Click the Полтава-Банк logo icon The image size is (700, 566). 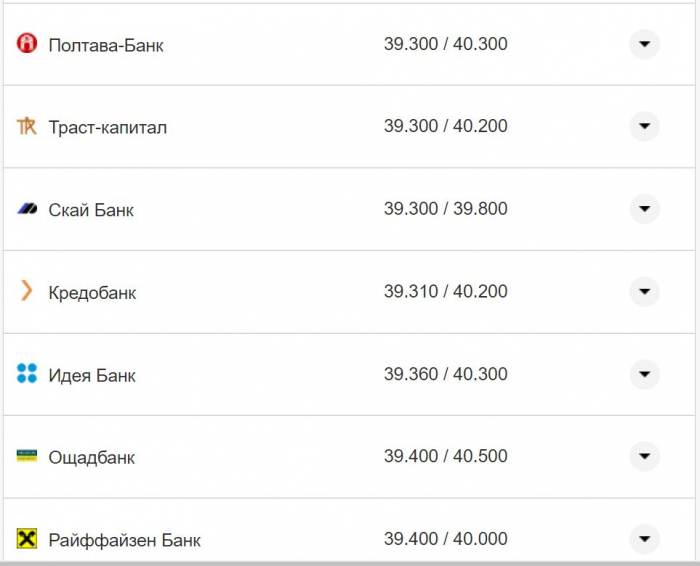tap(27, 44)
